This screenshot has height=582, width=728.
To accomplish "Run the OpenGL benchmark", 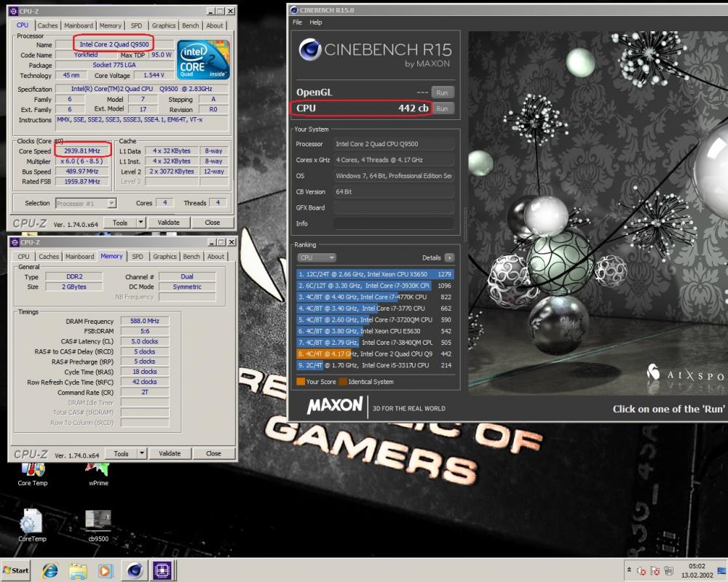I will pos(442,92).
